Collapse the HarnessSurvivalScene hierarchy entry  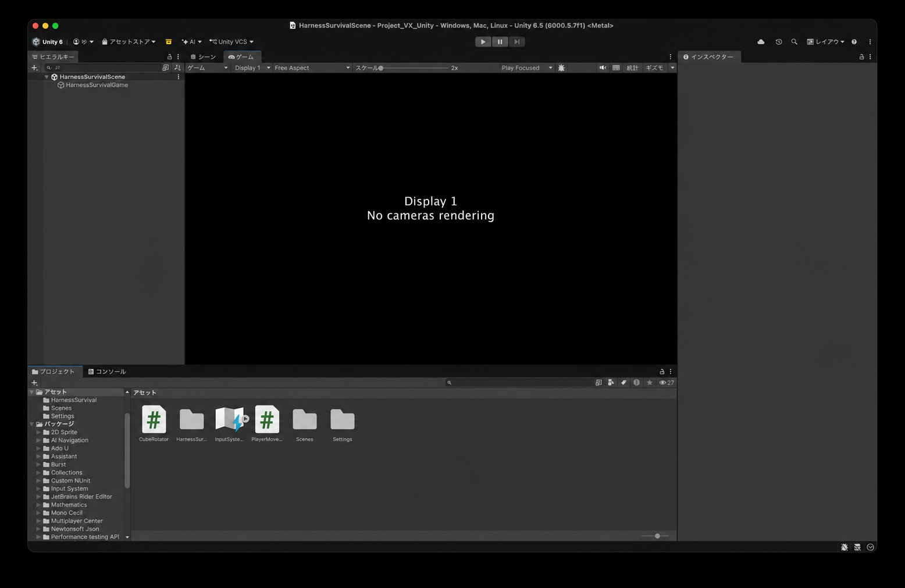[x=47, y=77]
